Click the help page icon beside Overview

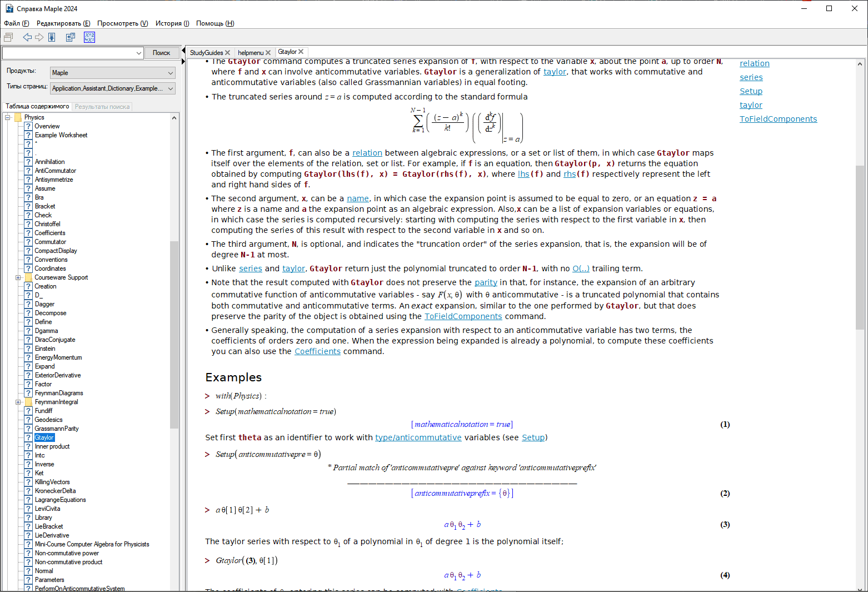(28, 126)
